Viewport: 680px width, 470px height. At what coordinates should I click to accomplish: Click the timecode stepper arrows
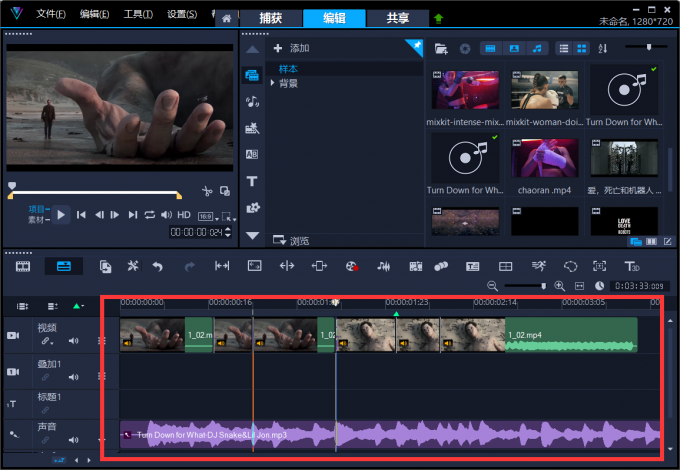[x=228, y=232]
